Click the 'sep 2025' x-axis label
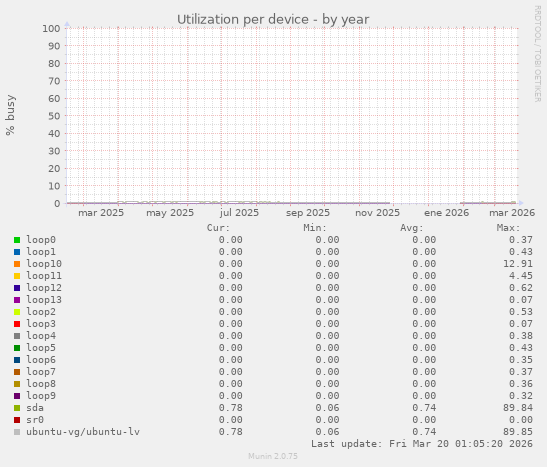The height and width of the screenshot is (467, 547). 308,213
